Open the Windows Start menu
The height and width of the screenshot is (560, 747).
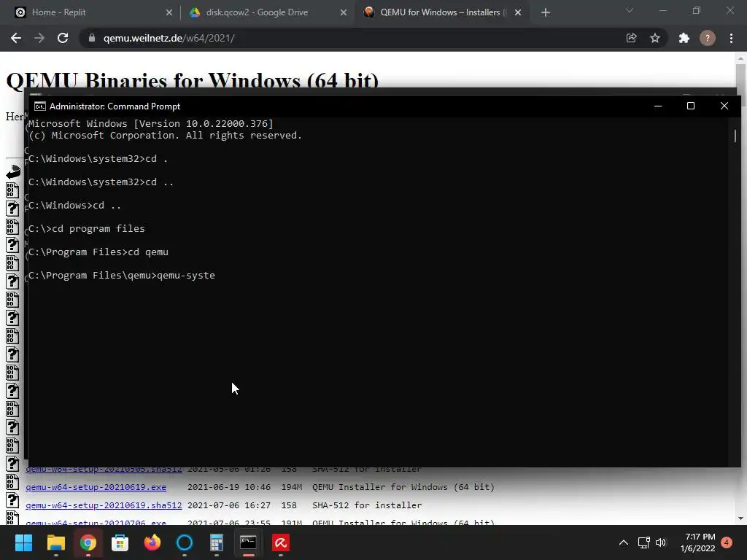click(23, 542)
